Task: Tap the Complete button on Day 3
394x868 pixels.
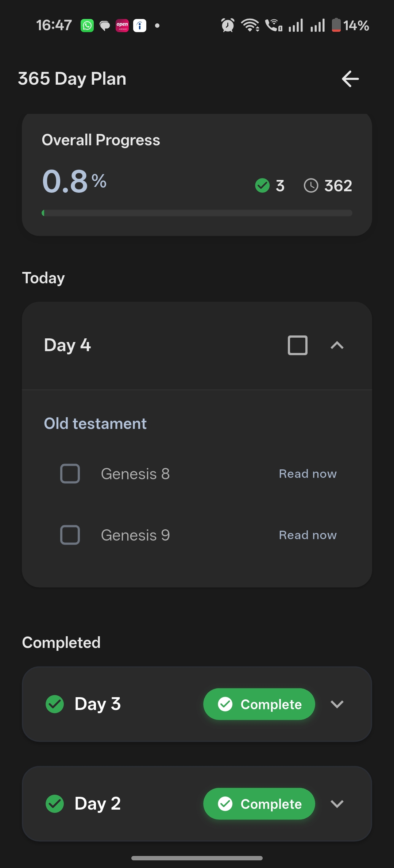Action: click(x=259, y=704)
